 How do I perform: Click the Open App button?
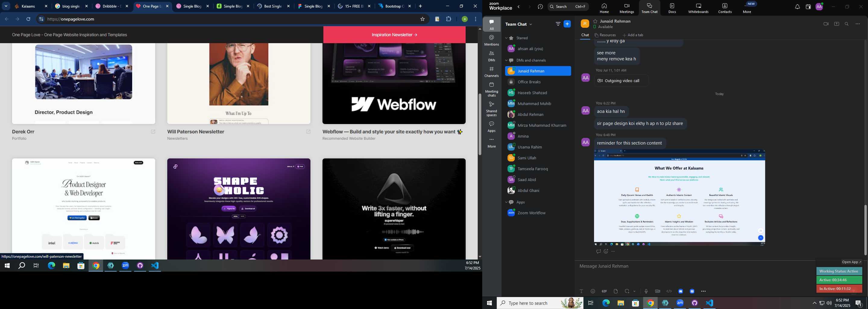(x=851, y=262)
